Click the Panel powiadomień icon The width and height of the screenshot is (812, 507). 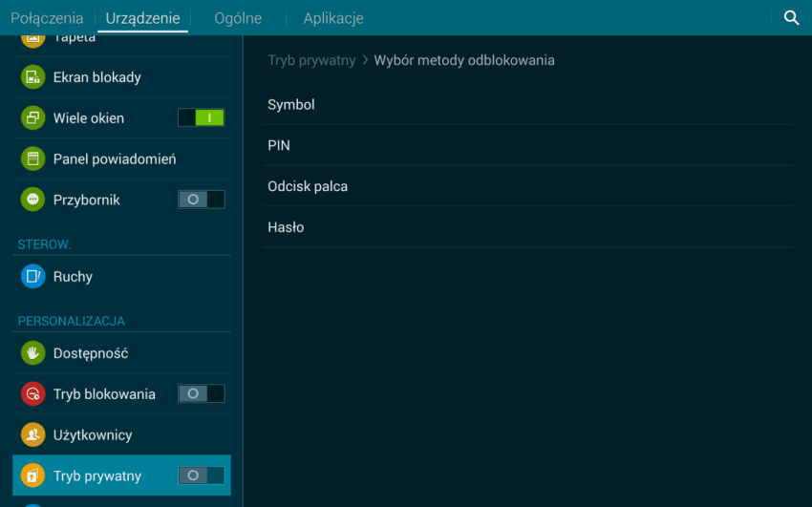[33, 159]
